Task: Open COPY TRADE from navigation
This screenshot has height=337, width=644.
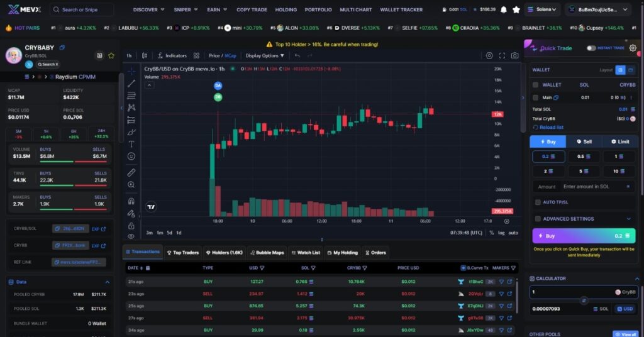Action: coord(252,9)
